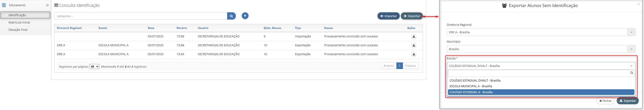The width and height of the screenshot is (644, 110).
Task: Click the Importar button
Action: coord(388,16)
